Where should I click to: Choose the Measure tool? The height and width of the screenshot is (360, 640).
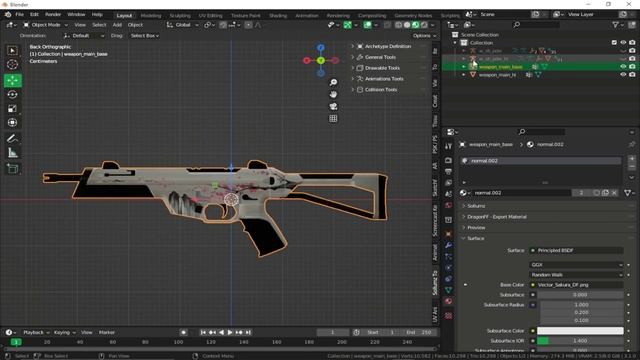point(12,153)
